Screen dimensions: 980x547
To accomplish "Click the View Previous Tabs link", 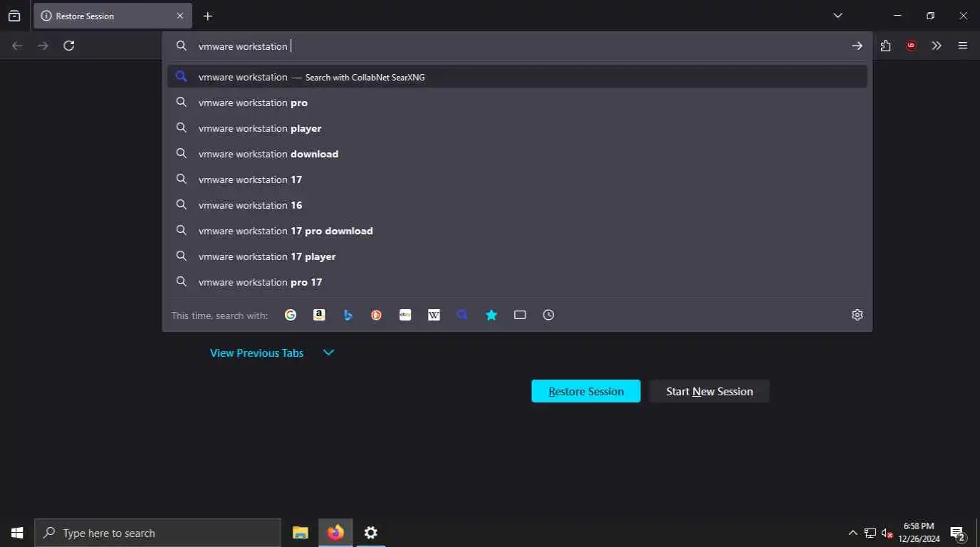I will [x=256, y=353].
